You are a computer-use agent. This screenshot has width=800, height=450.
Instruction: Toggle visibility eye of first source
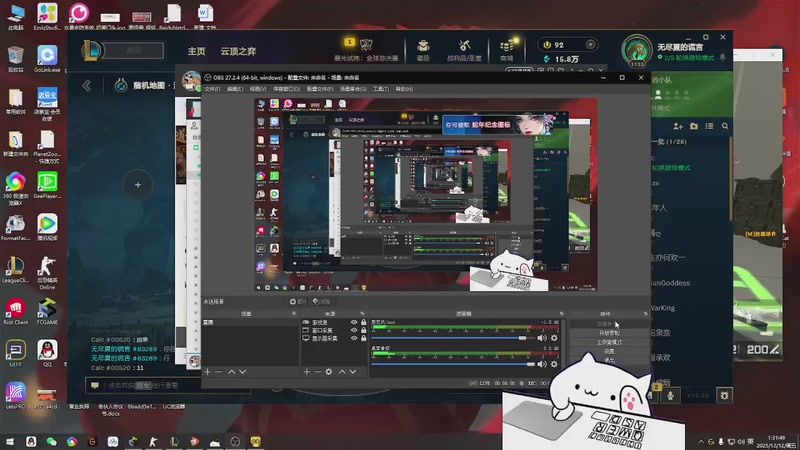click(354, 322)
